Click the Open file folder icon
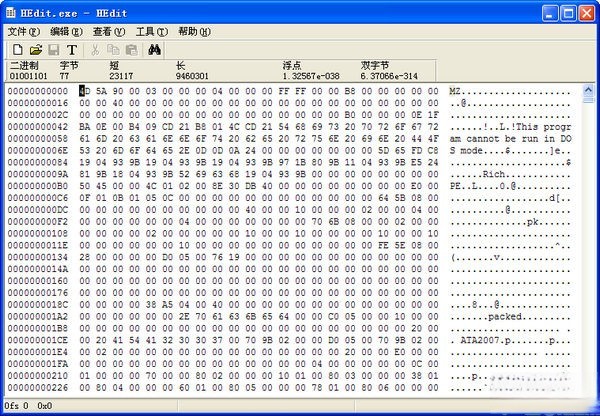The width and height of the screenshot is (600, 416). tap(36, 49)
